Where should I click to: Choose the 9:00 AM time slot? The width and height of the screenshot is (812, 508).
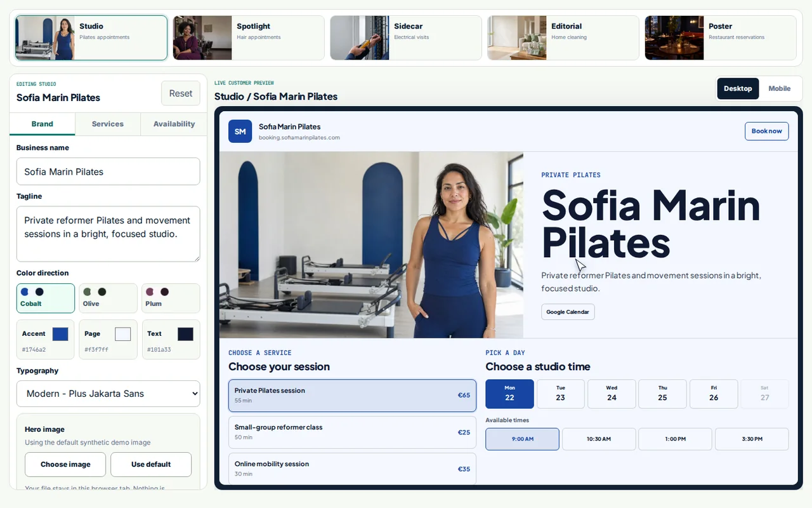point(522,439)
